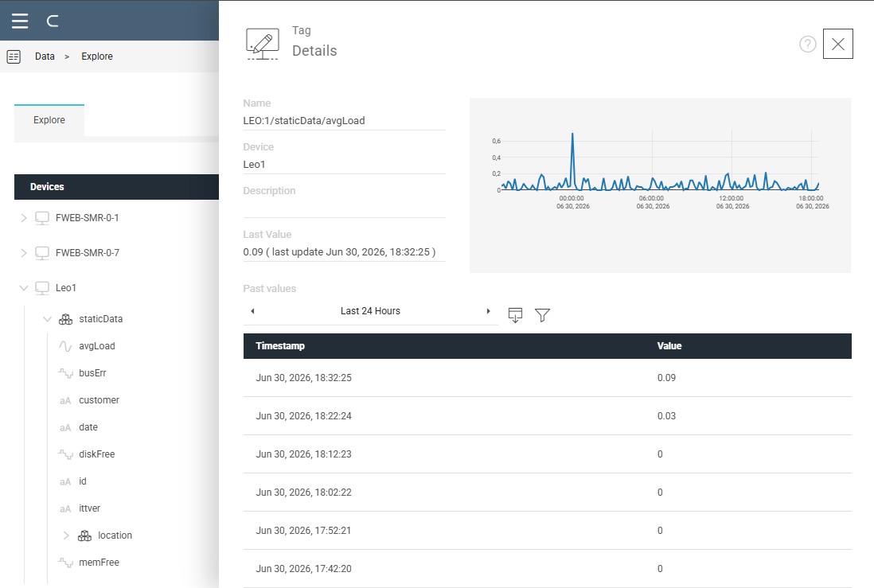Click the date text-type icon

coord(65,428)
